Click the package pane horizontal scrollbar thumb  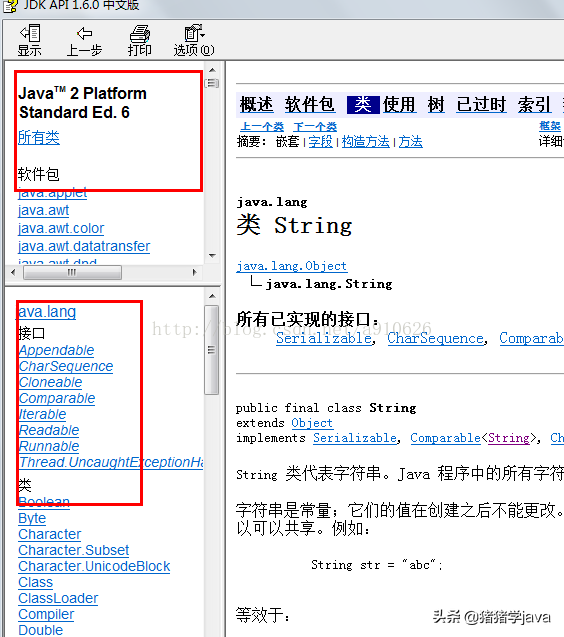(72, 272)
